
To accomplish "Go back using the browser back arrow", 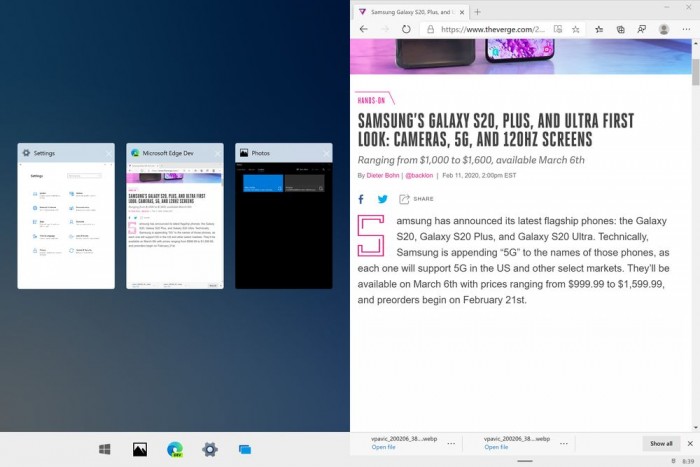I will pos(364,30).
